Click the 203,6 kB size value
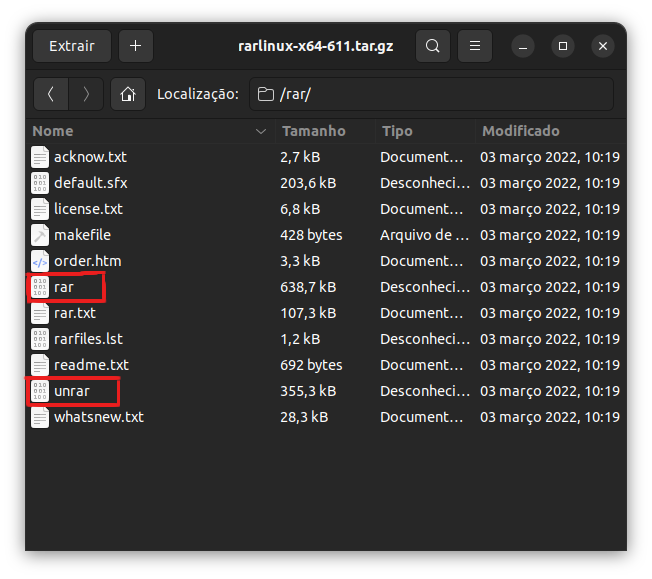This screenshot has height=579, width=652. point(308,183)
